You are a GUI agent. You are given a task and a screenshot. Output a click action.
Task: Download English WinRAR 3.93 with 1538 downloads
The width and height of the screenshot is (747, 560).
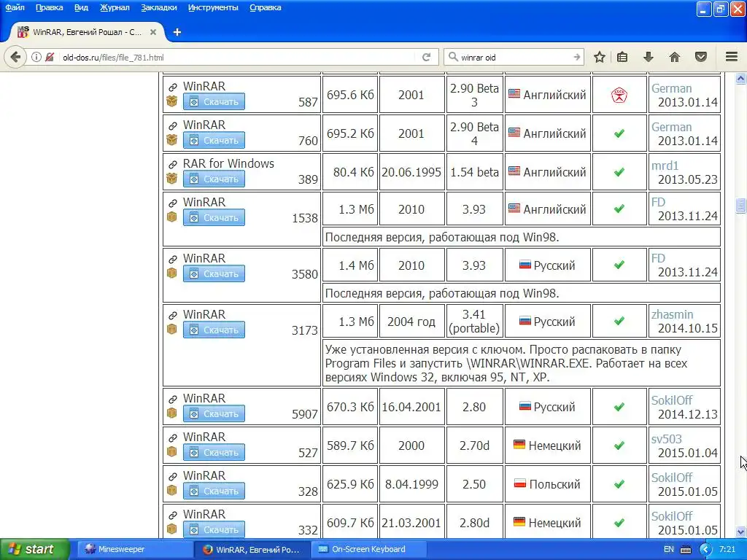214,217
